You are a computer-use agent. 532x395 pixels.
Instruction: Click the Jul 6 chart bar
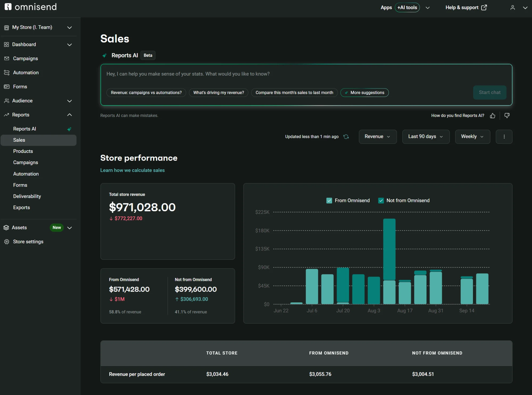[x=312, y=286]
